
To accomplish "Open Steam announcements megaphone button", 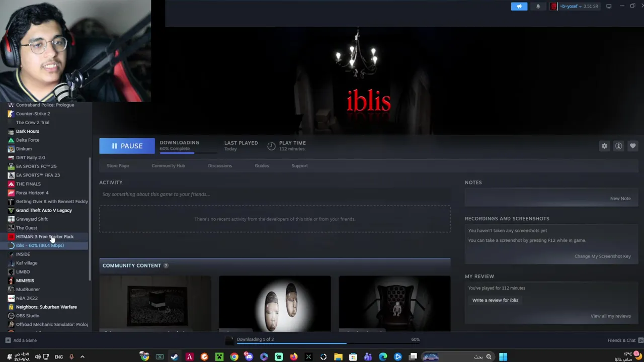I will coord(519,6).
